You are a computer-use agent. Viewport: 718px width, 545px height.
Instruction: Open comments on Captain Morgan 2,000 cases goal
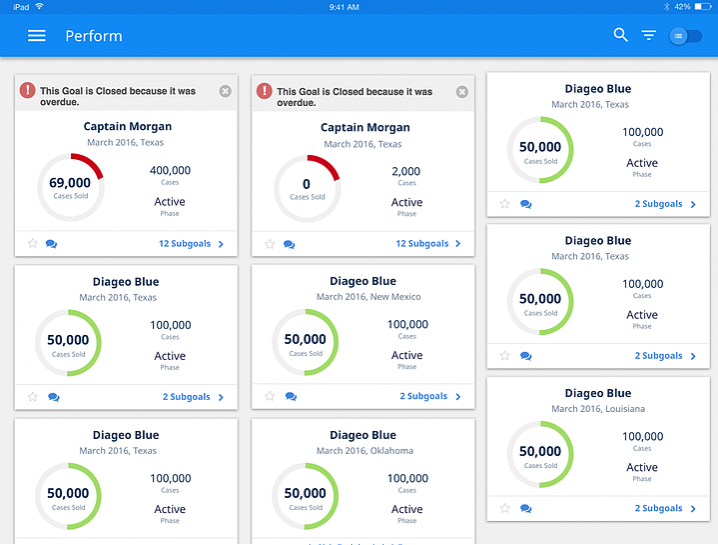click(289, 244)
